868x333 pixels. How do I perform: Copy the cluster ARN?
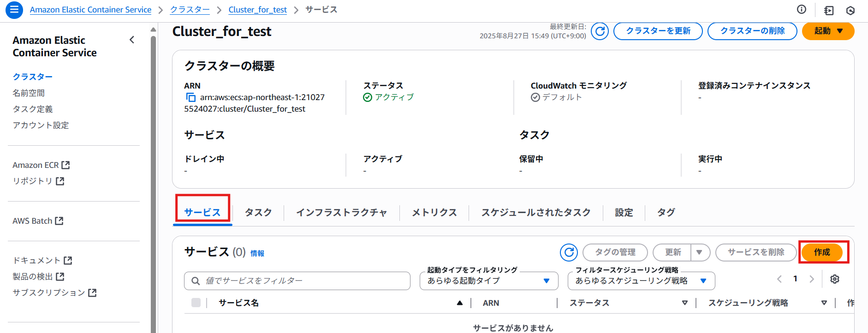tap(190, 97)
